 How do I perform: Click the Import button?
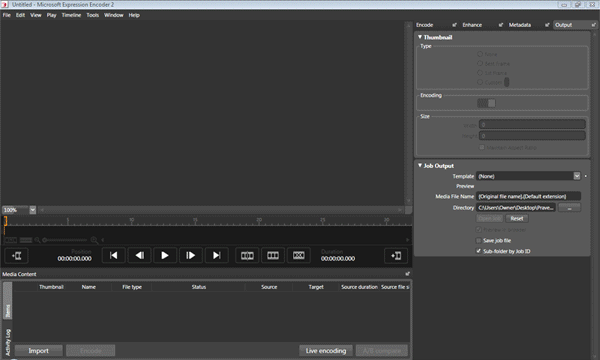[x=38, y=350]
